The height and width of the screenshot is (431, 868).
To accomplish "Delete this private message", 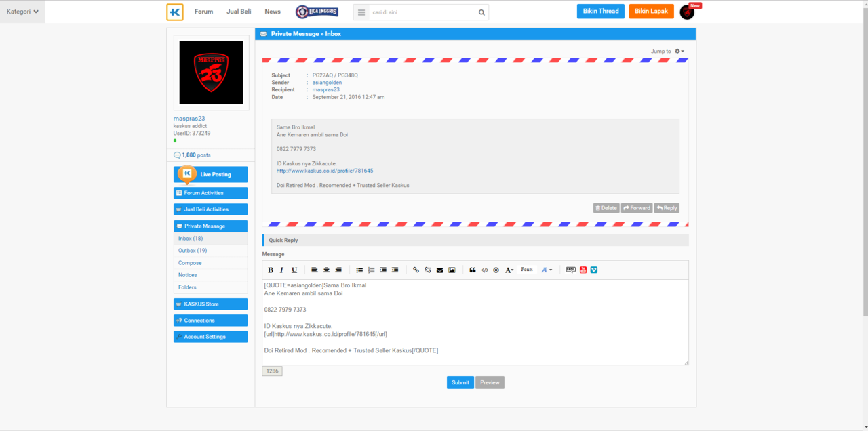I will click(x=606, y=208).
